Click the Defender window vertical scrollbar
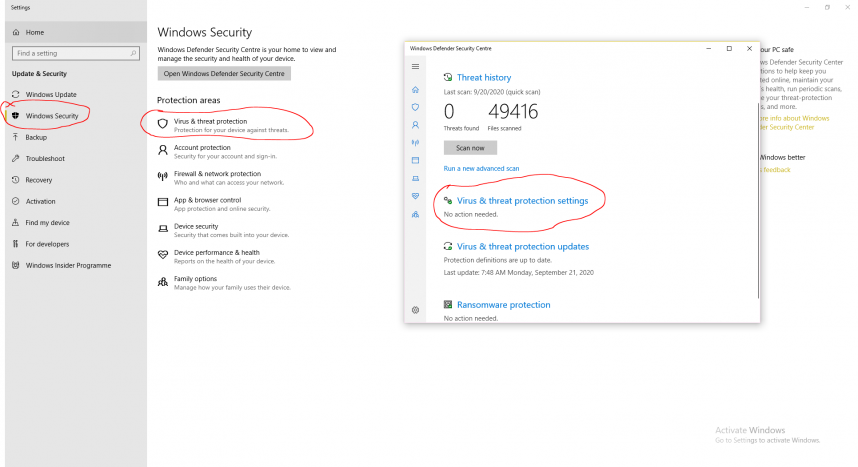Screen dimensions: 858x467 (758, 200)
